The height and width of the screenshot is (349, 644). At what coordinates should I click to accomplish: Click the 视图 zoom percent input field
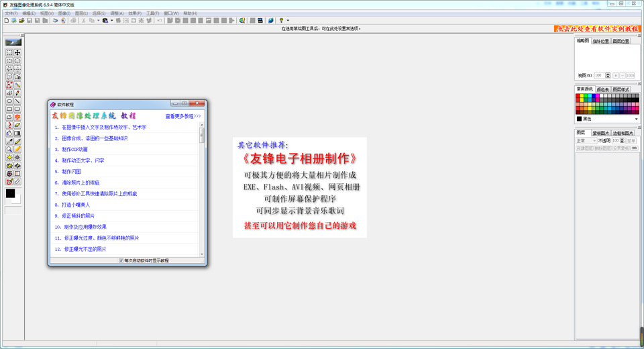[599, 75]
